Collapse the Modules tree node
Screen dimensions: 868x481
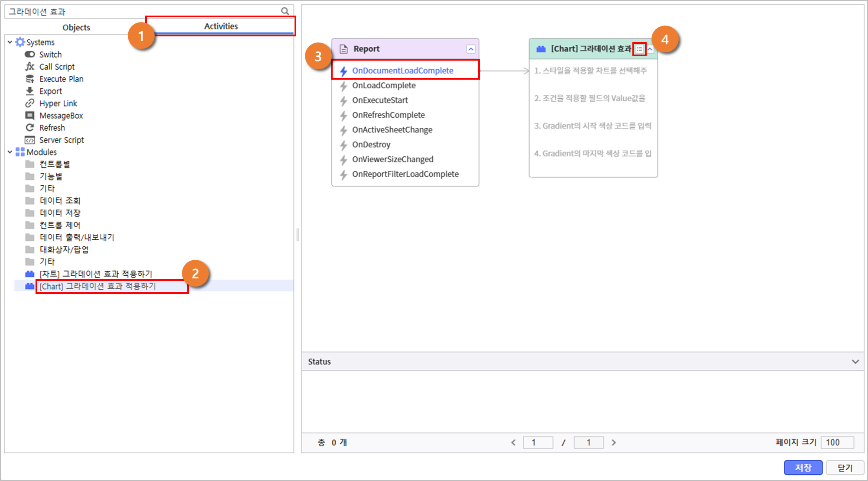coord(10,152)
